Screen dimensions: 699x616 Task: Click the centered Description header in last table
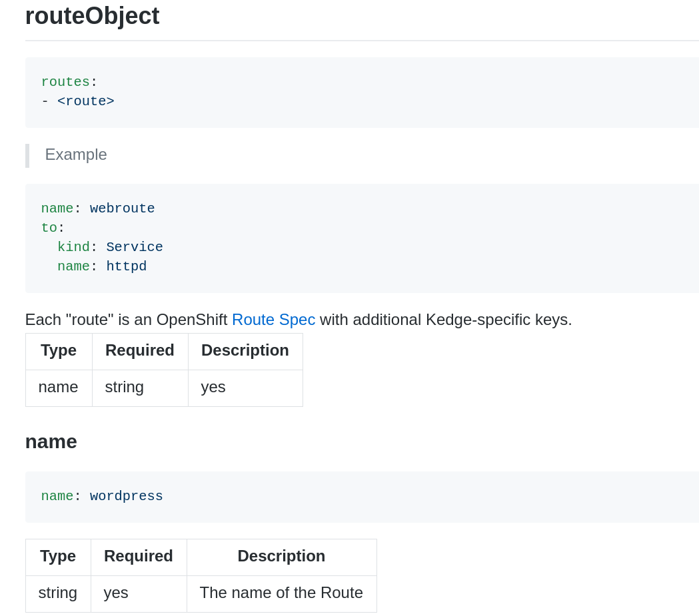coord(281,556)
